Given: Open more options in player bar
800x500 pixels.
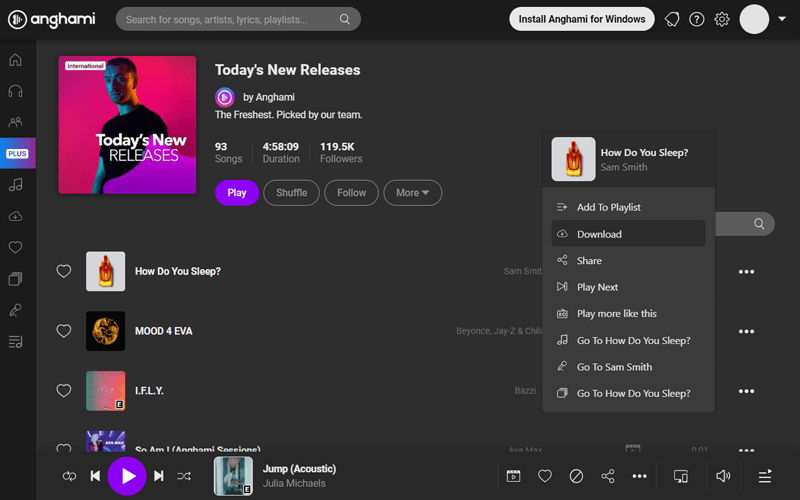Looking at the screenshot, I should click(639, 476).
